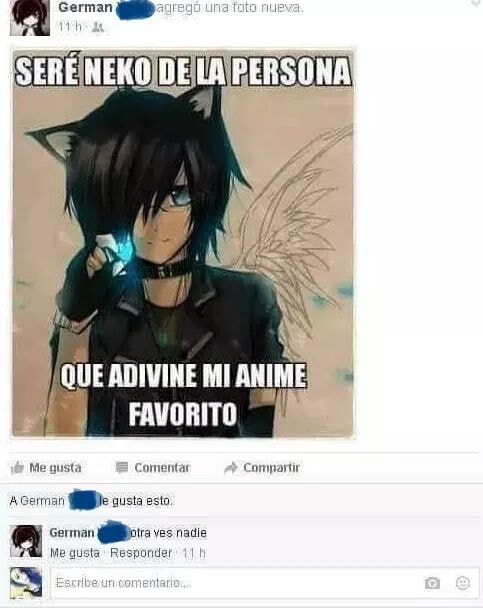Click German author name in post header
Screen dimensions: 483x608
85,7
